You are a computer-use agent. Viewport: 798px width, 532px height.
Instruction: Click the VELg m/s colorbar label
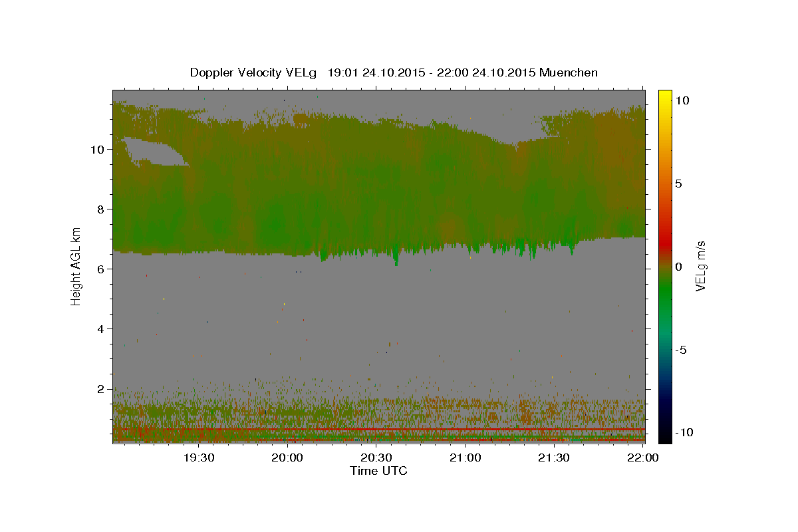(700, 265)
